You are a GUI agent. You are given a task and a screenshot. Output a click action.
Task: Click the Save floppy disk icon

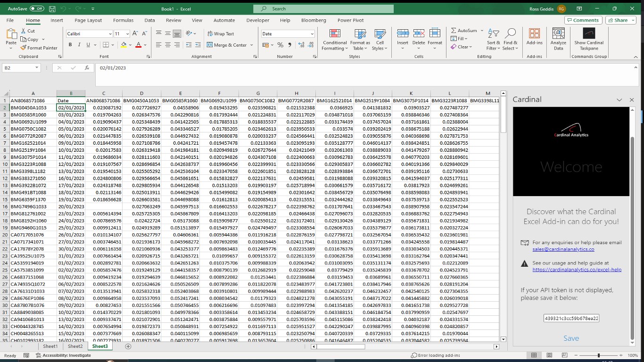point(52,8)
